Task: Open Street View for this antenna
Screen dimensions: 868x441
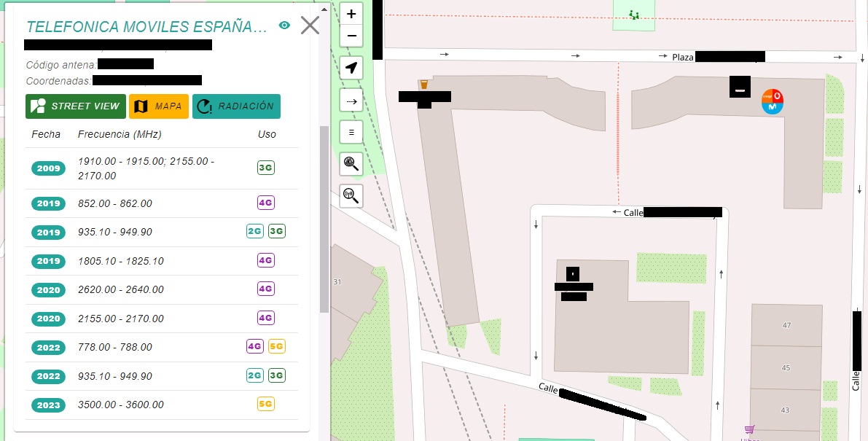Action: coord(75,106)
